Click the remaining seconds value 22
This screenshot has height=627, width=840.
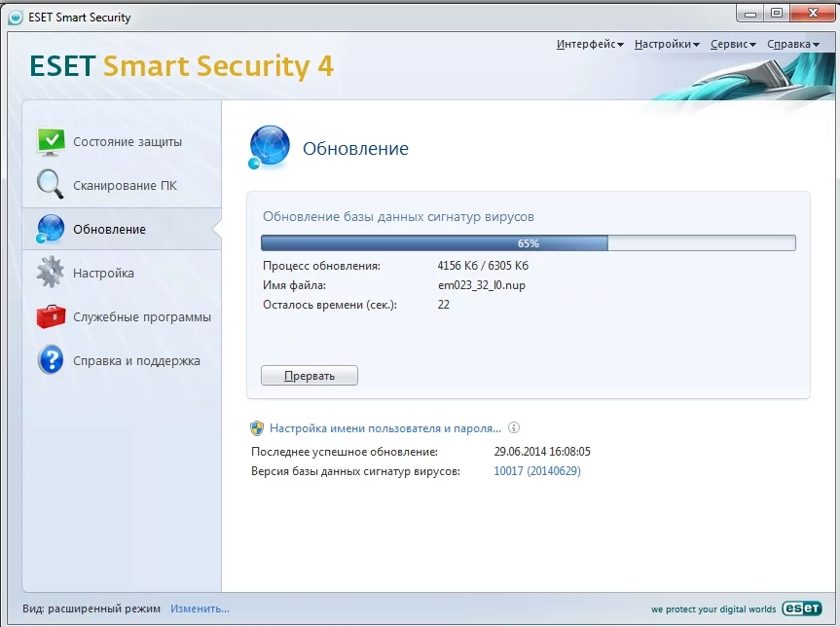coord(444,305)
